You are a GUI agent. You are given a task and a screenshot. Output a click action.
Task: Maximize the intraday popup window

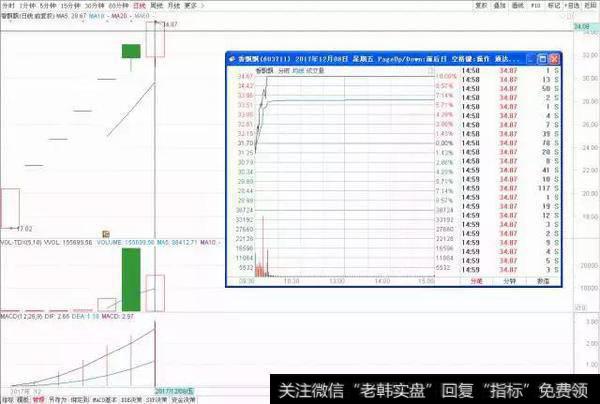point(542,59)
